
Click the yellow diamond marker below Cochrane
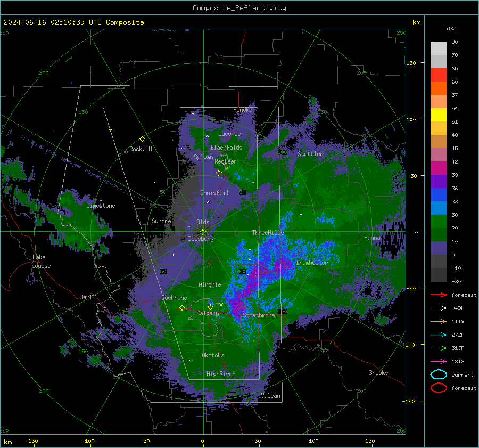pos(182,307)
